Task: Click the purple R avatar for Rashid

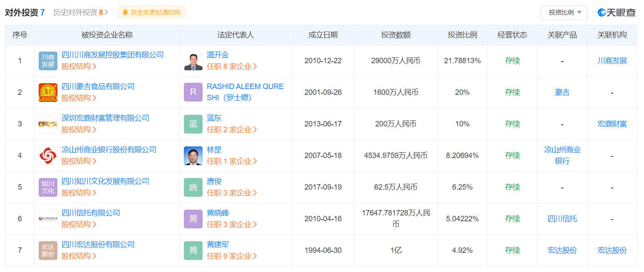Action: [x=193, y=92]
